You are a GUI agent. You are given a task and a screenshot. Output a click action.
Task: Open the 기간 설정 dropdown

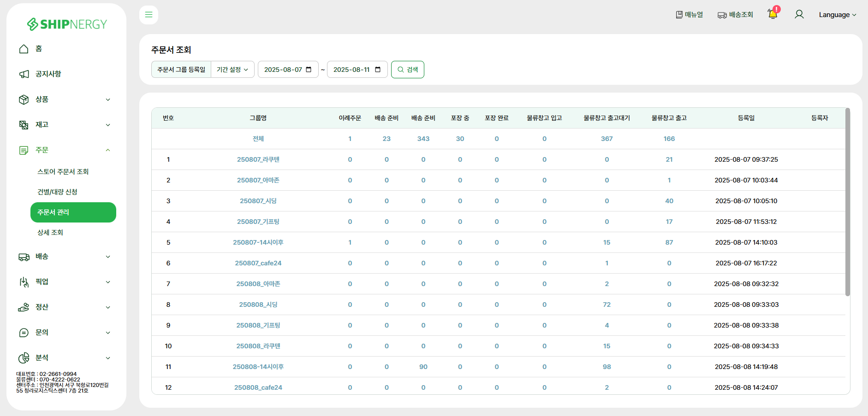232,70
